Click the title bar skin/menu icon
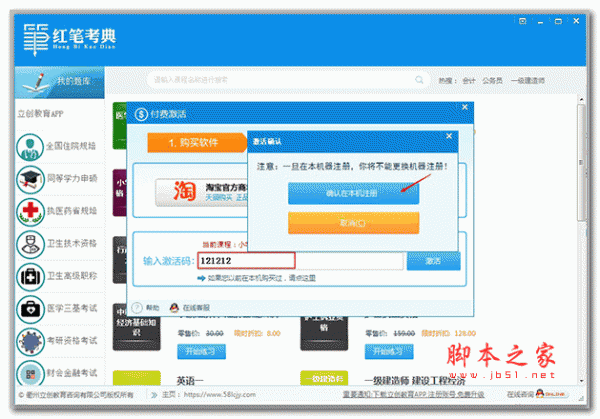Screen dimensions: 600x419 (523, 21)
